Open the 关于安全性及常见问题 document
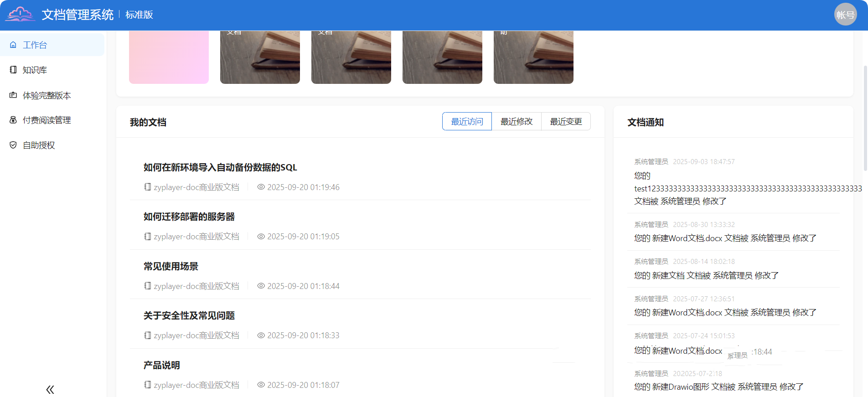 click(189, 315)
